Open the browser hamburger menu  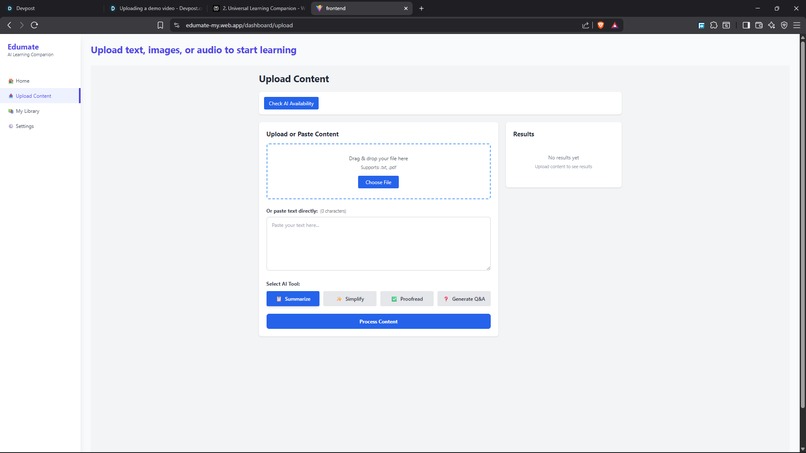point(796,25)
